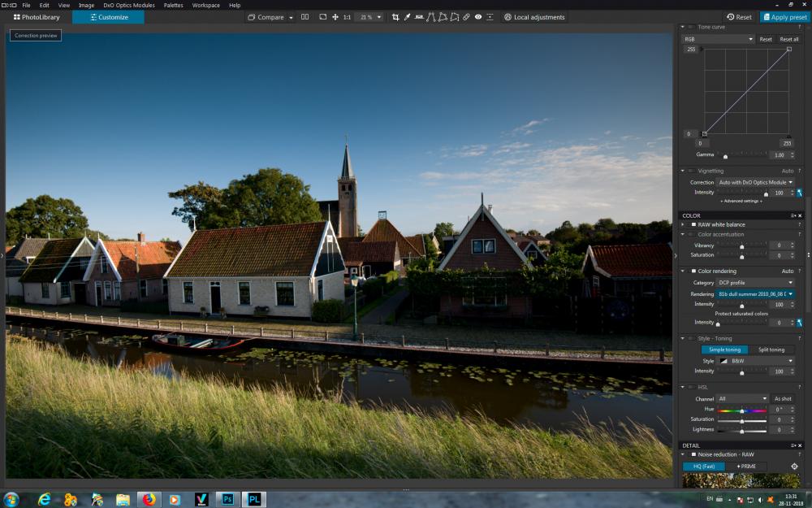Click Protect saturated colors magic wand
Viewport: 812px width, 508px height.
click(800, 323)
